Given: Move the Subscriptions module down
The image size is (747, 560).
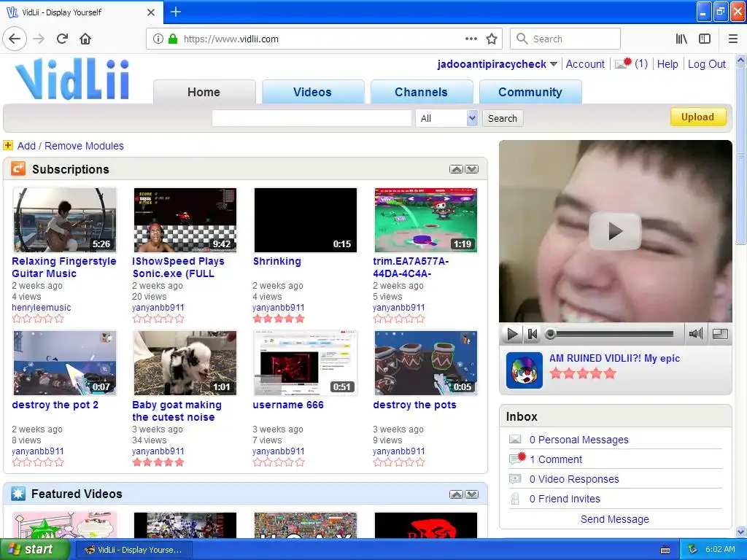Looking at the screenshot, I should (x=472, y=169).
